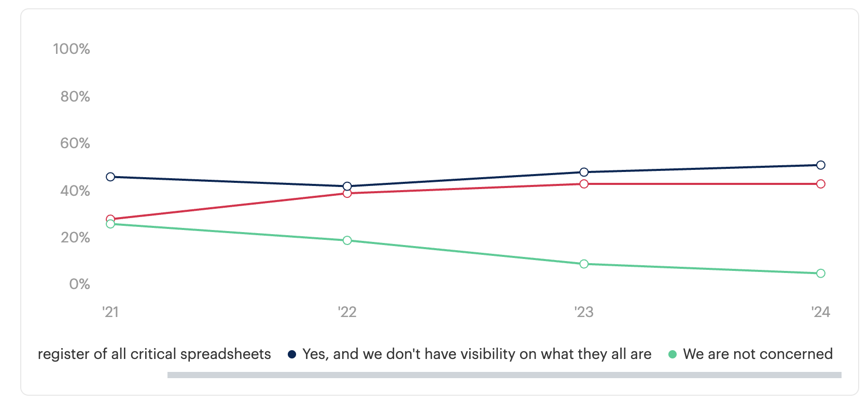
Task: Click the '24 x-axis label
Action: pos(821,312)
